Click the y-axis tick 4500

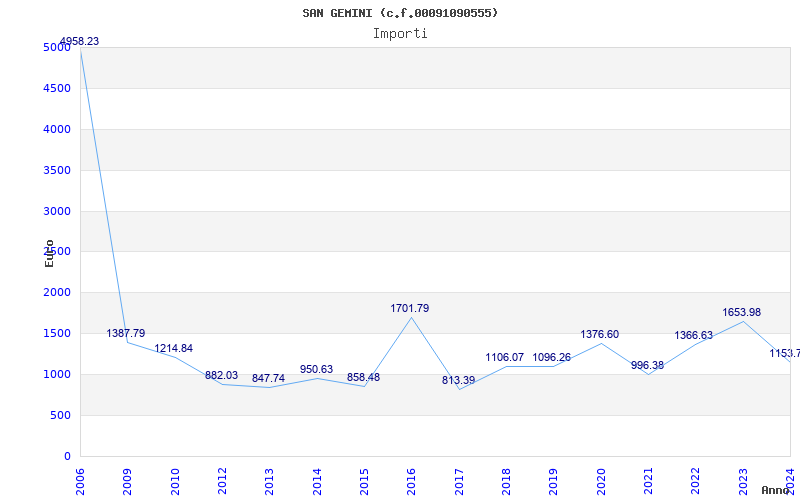pyautogui.click(x=57, y=88)
